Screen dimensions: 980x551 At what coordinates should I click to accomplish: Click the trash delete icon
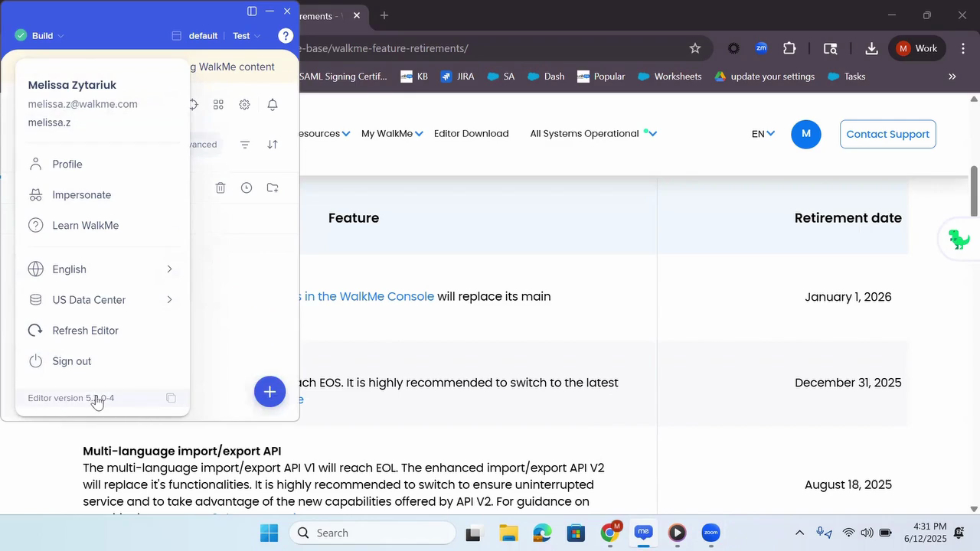point(220,187)
